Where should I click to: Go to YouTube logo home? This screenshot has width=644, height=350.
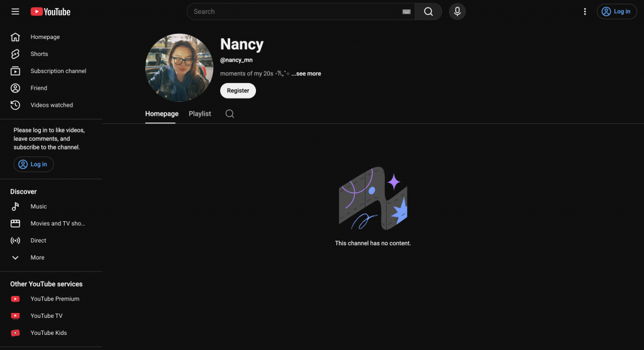(50, 11)
